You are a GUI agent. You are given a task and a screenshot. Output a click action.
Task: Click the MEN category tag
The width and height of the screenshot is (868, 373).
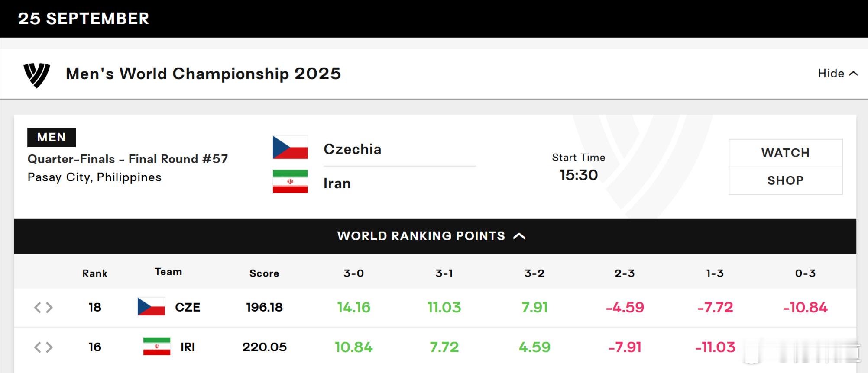click(52, 137)
